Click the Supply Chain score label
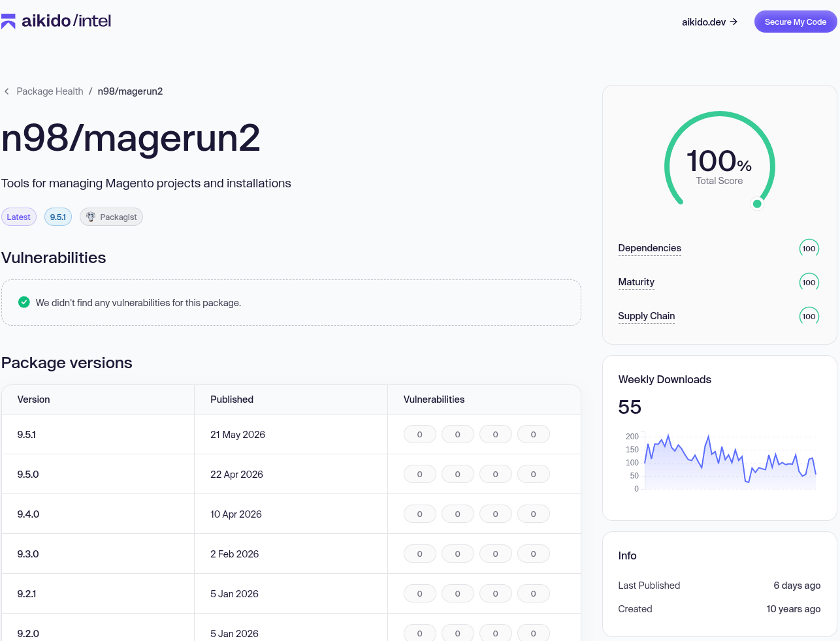The width and height of the screenshot is (840, 641). [x=647, y=316]
